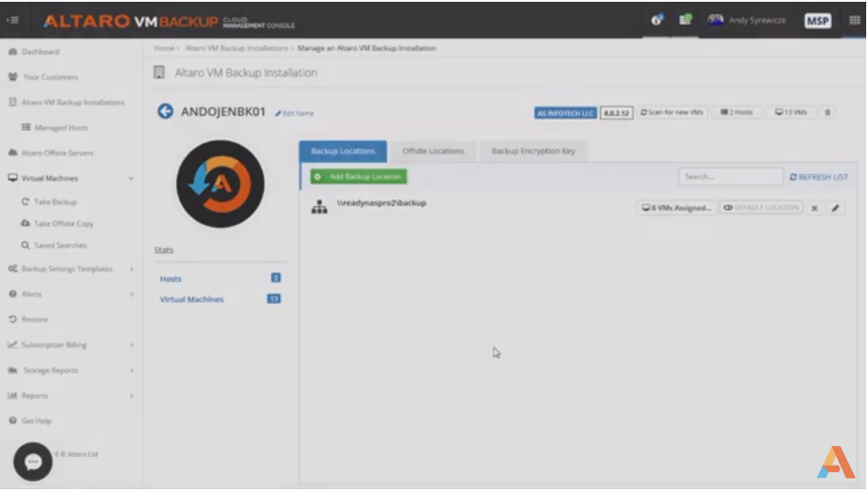
Task: Click the green Add Backup Location button
Action: click(x=358, y=177)
